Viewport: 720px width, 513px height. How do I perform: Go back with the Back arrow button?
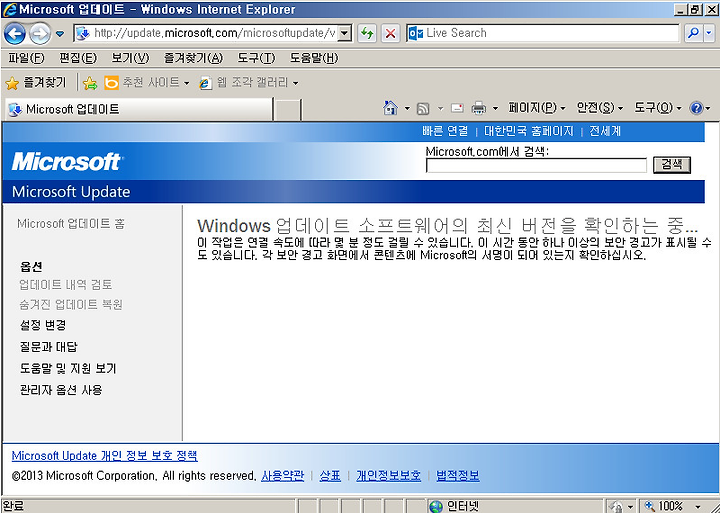pos(14,33)
